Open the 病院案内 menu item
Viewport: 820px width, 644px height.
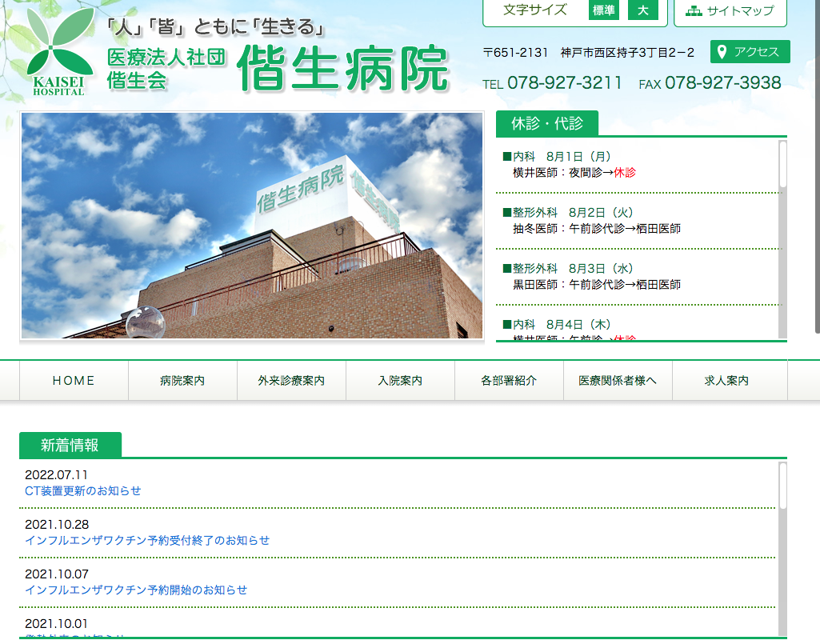click(x=182, y=380)
